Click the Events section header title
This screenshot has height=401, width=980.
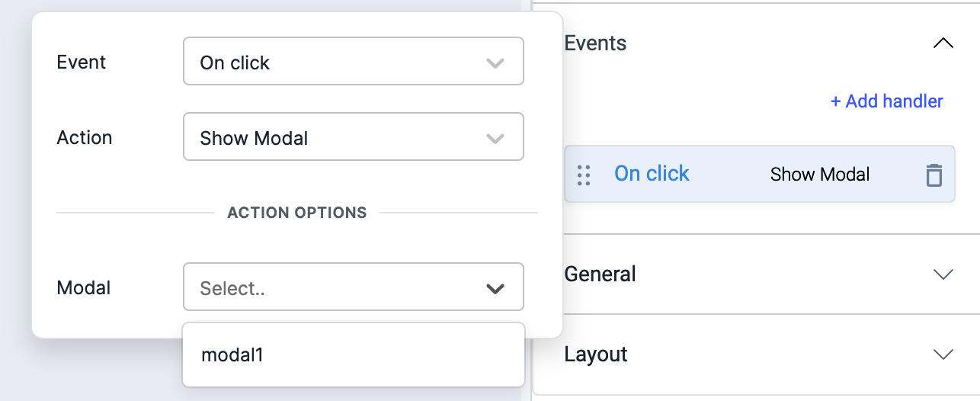(595, 43)
